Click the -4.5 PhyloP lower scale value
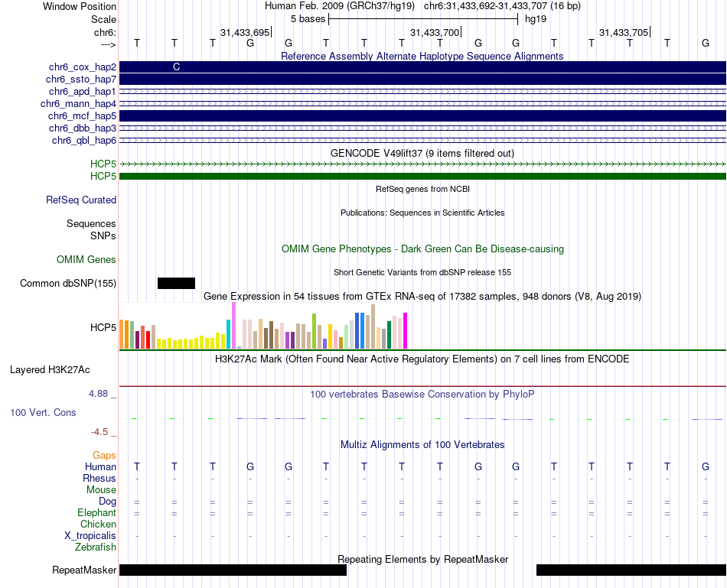This screenshot has height=588, width=727. pyautogui.click(x=99, y=432)
